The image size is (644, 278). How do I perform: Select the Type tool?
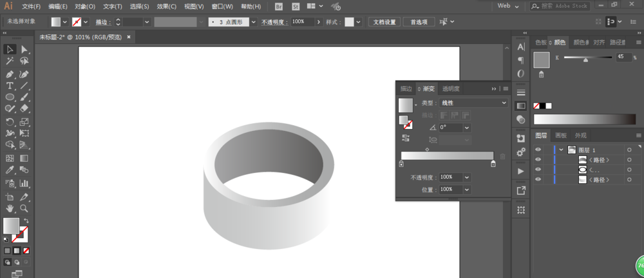pos(10,86)
